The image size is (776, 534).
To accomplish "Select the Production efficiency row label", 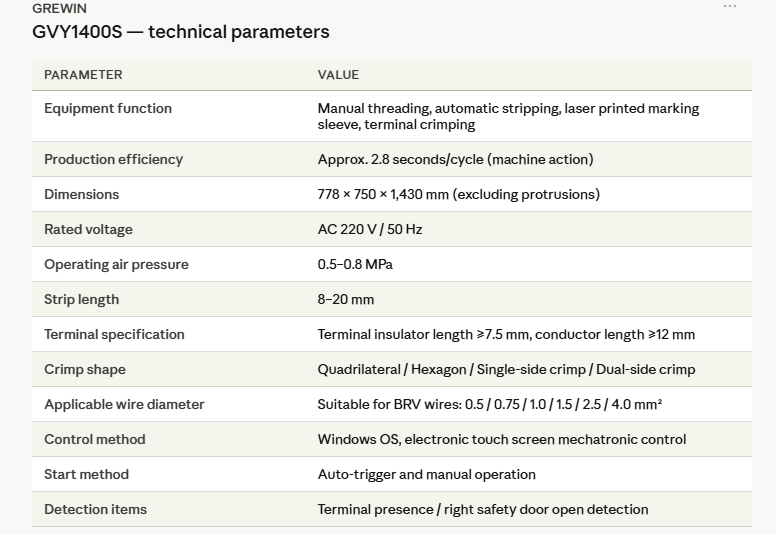I will (x=113, y=159).
